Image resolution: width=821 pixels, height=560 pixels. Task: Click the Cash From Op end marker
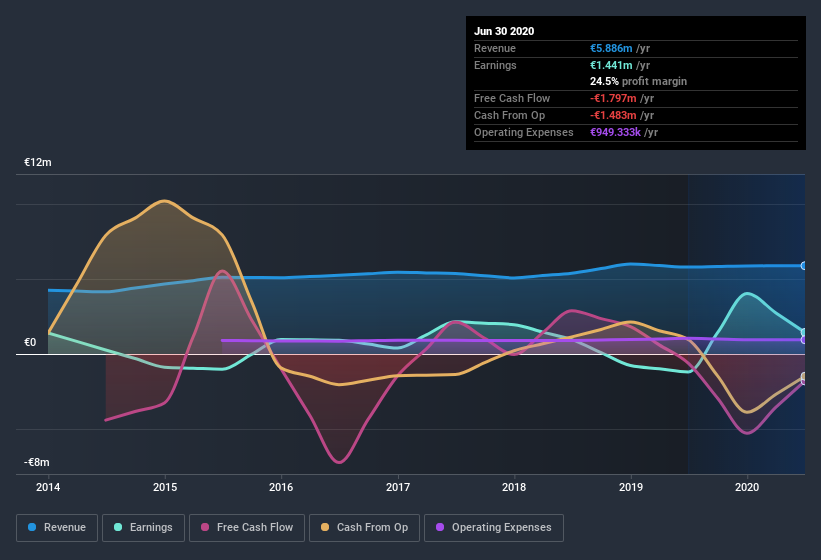[x=804, y=378]
